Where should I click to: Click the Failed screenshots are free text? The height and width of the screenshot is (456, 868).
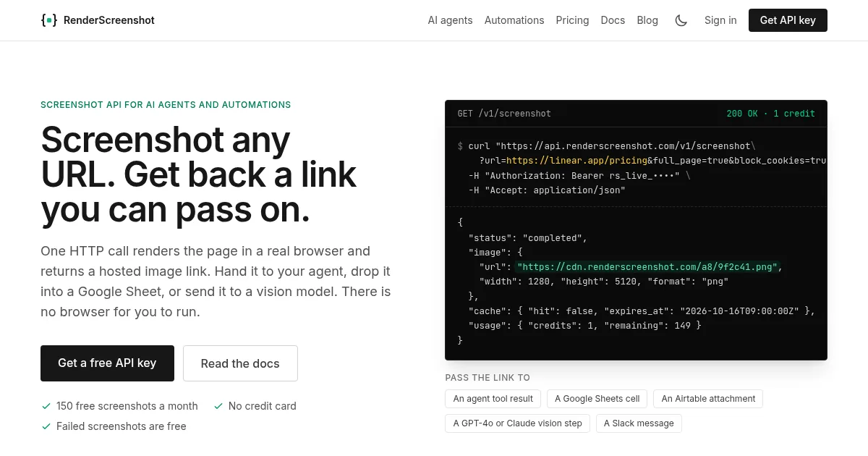(x=122, y=426)
